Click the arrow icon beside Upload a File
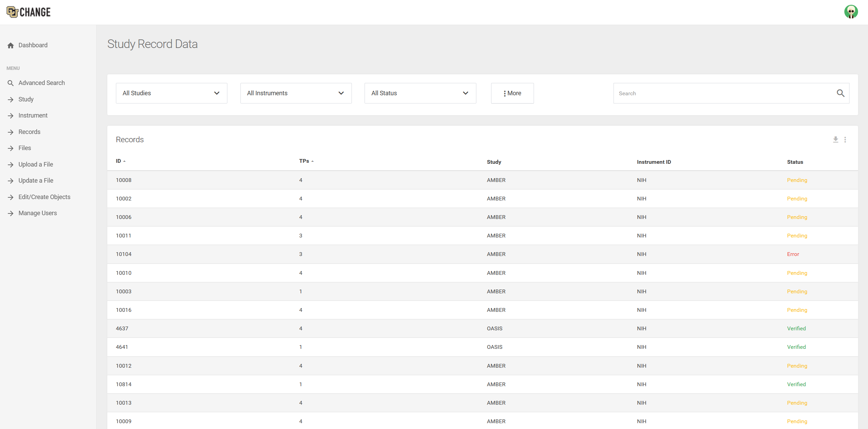 tap(10, 164)
